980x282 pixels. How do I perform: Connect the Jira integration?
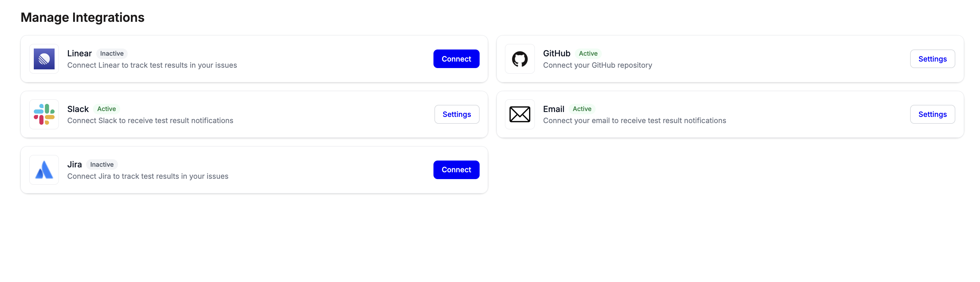(x=456, y=170)
